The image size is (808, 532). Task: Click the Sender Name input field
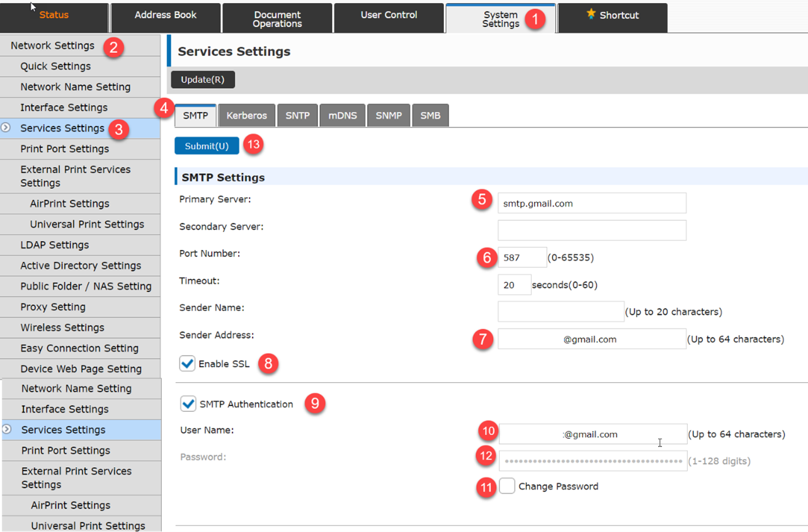pos(560,312)
